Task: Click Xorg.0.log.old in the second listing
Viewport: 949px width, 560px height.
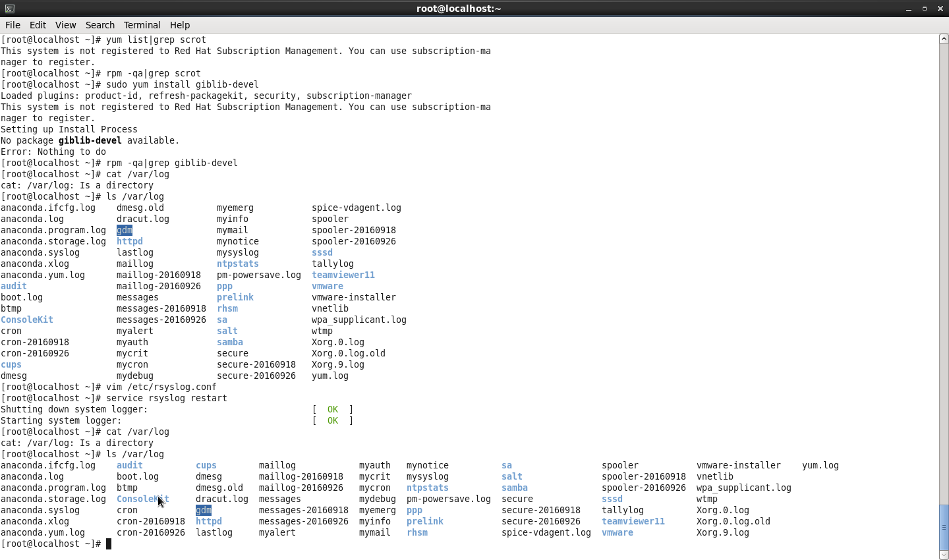Action: pos(733,521)
